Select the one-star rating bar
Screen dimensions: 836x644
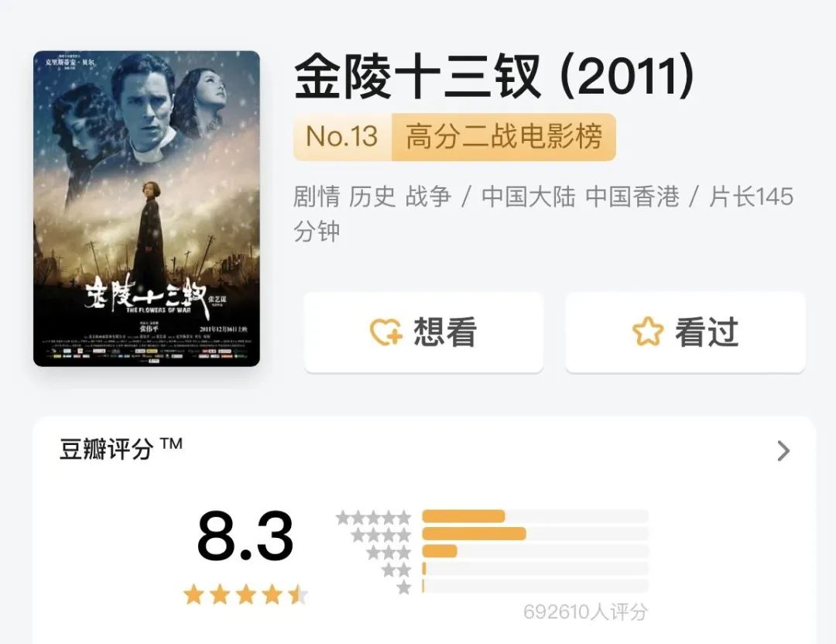[536, 587]
